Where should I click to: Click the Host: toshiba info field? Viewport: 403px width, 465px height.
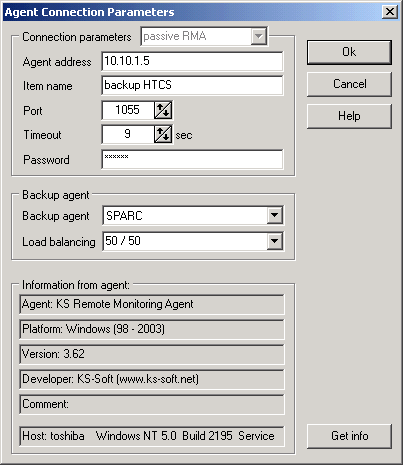[152, 436]
